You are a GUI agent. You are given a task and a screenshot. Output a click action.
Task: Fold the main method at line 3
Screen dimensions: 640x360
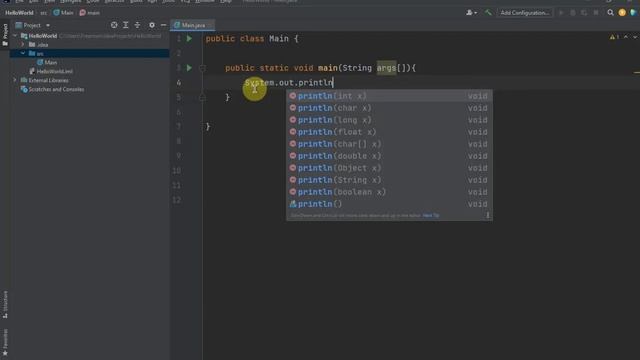[x=202, y=68]
